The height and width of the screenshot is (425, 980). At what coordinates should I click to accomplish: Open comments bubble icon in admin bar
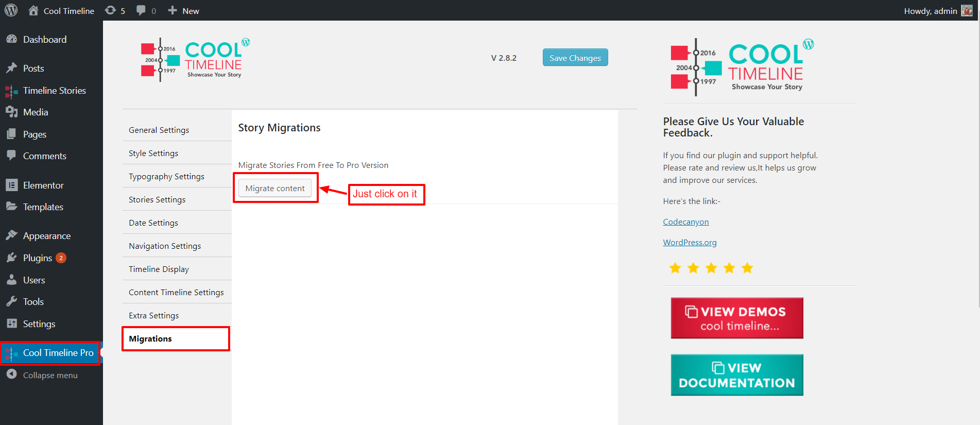pos(141,10)
